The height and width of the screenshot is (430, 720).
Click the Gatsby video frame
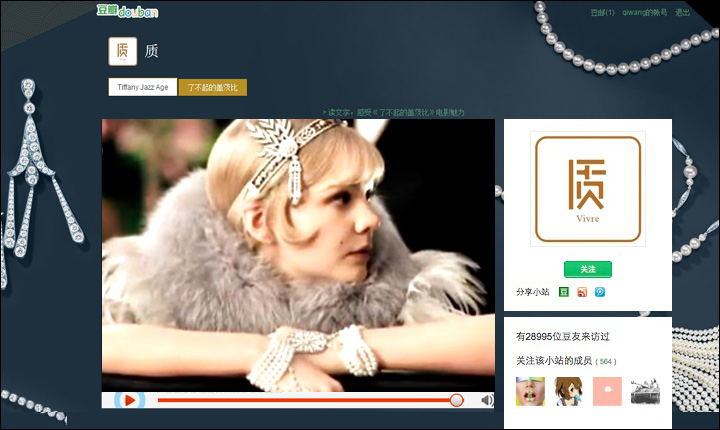[x=298, y=255]
